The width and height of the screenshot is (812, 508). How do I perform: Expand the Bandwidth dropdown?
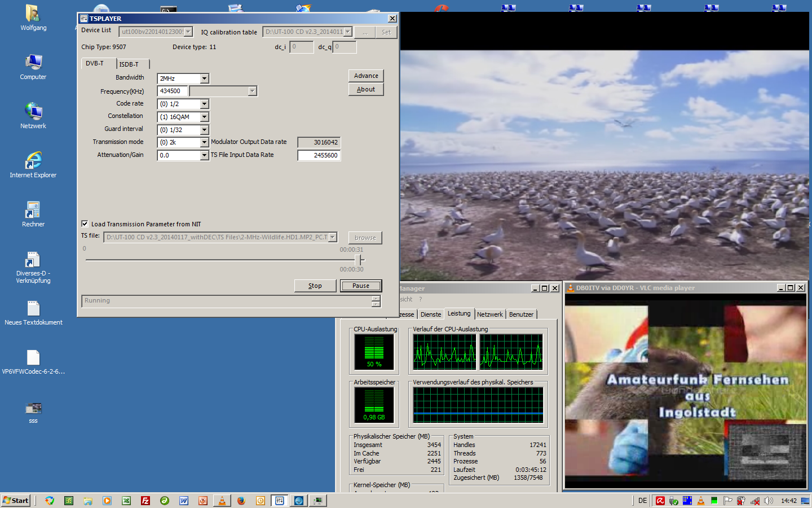204,78
